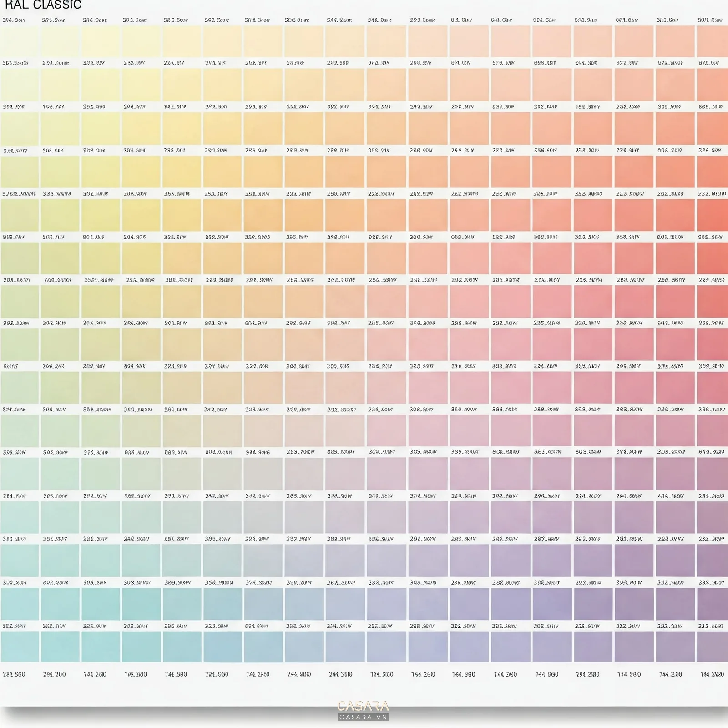Pick the purple swatch above bottom label 146 380
Screen dimensions: 728x728
[675, 647]
